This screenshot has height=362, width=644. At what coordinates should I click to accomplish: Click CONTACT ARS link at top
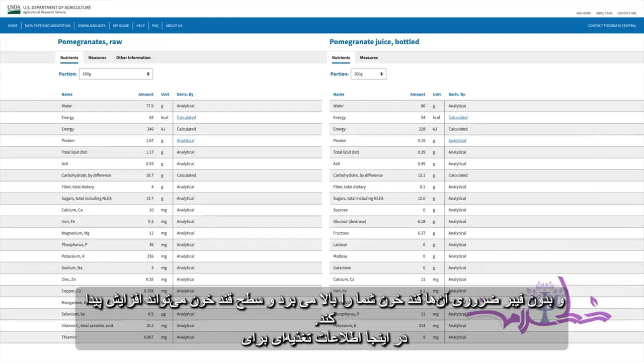[x=627, y=13]
